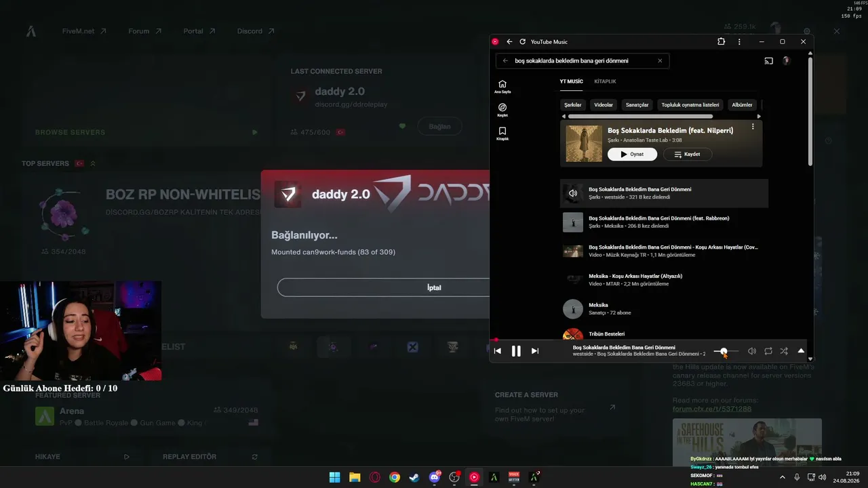Image resolution: width=868 pixels, height=488 pixels.
Task: Click the microphone icon in system tray
Action: pyautogui.click(x=797, y=477)
